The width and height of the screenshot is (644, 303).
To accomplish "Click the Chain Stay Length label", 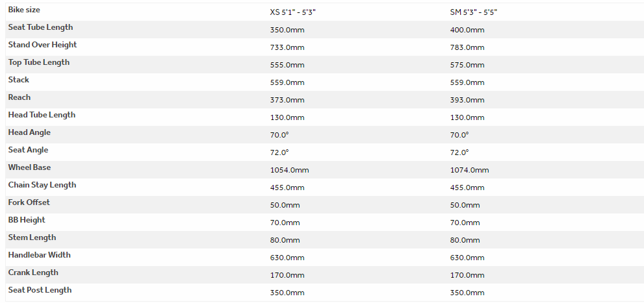I will tap(42, 185).
